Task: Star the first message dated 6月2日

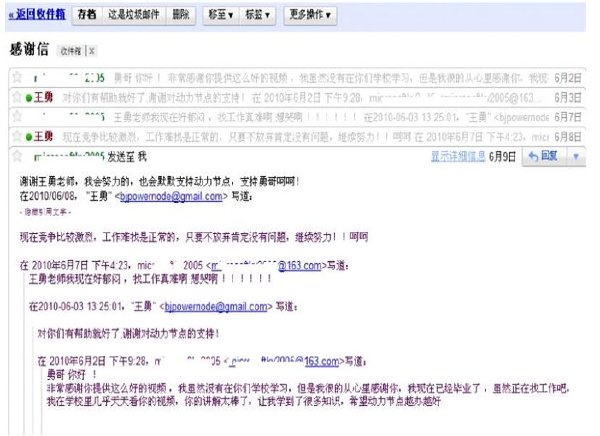Action: [x=17, y=77]
